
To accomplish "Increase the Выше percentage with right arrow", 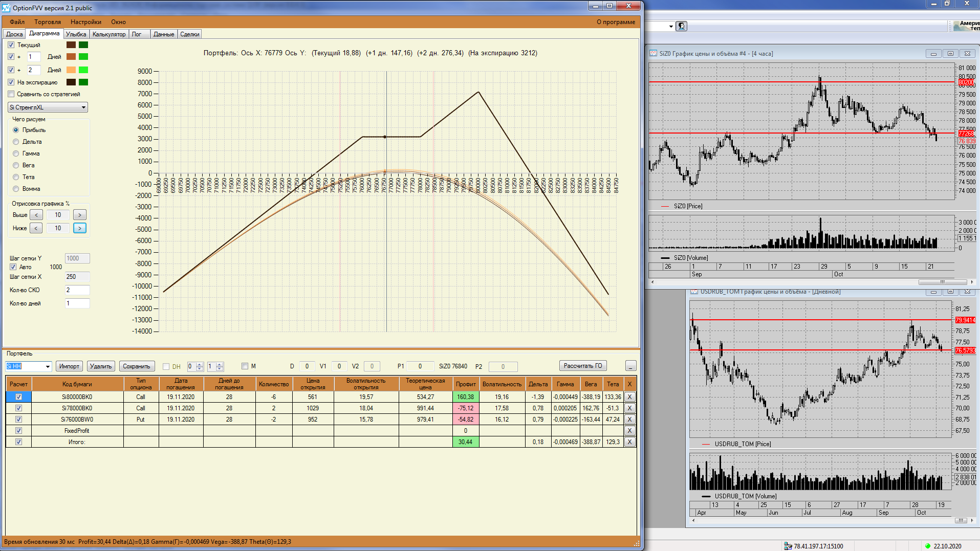I will 80,215.
